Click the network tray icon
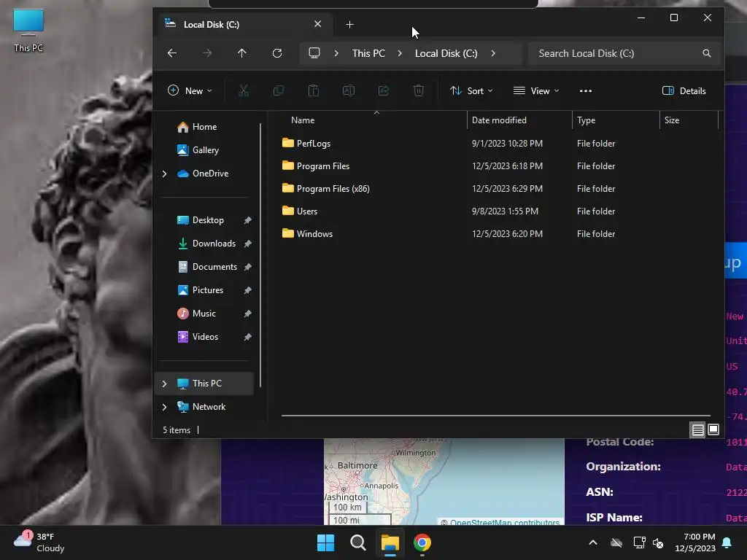 click(x=639, y=542)
